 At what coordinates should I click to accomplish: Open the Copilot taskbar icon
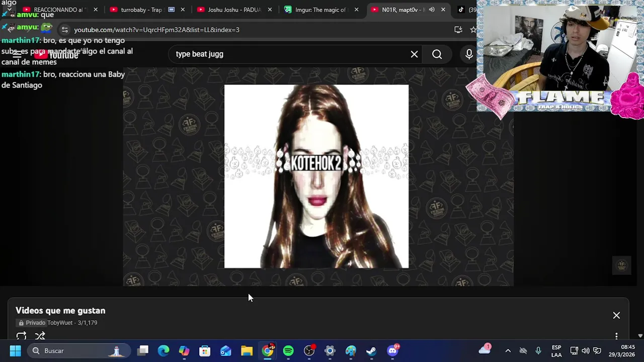click(x=184, y=350)
